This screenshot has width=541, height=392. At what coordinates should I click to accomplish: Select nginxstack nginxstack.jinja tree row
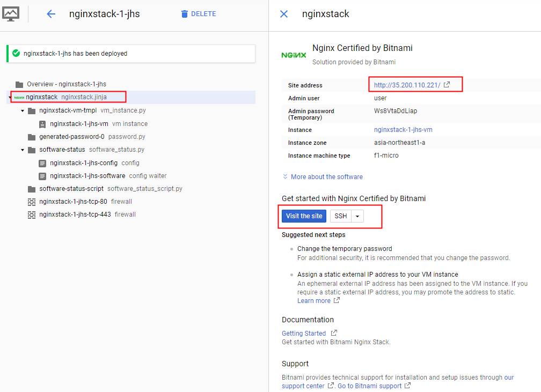coord(131,97)
